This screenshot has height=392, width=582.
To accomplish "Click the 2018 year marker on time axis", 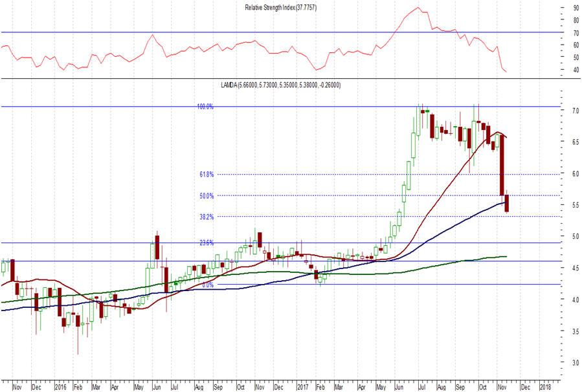I will pos(545,386).
